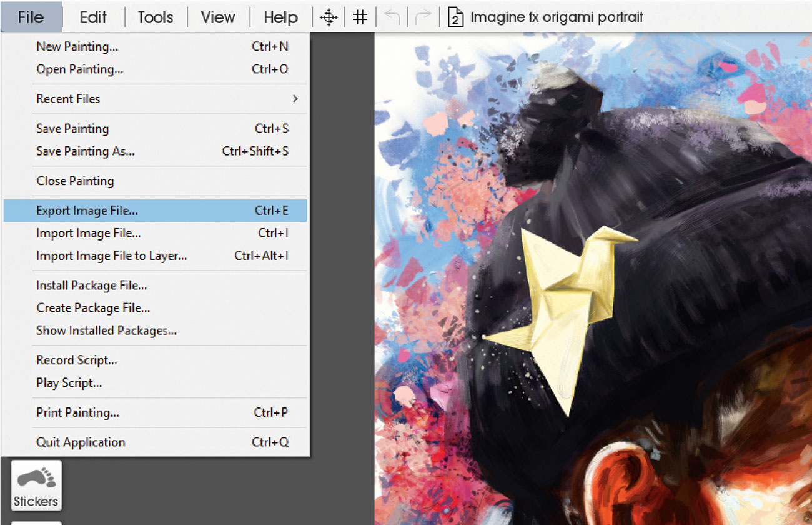Screen dimensions: 812x525
Task: Choose Close Painting from the menu
Action: tap(155, 181)
